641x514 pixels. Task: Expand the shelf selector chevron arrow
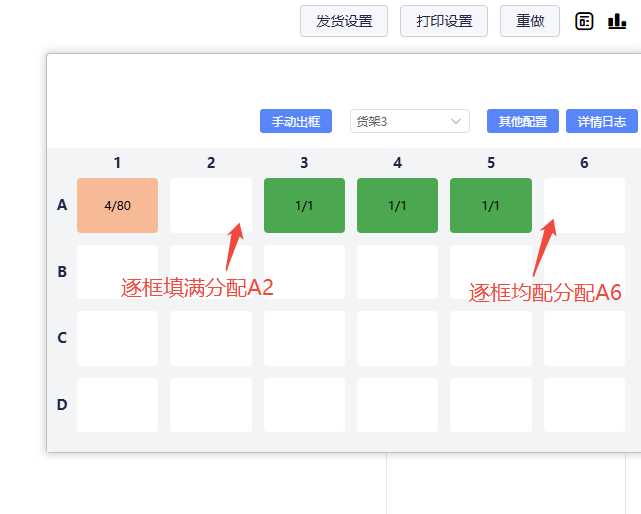pos(457,121)
